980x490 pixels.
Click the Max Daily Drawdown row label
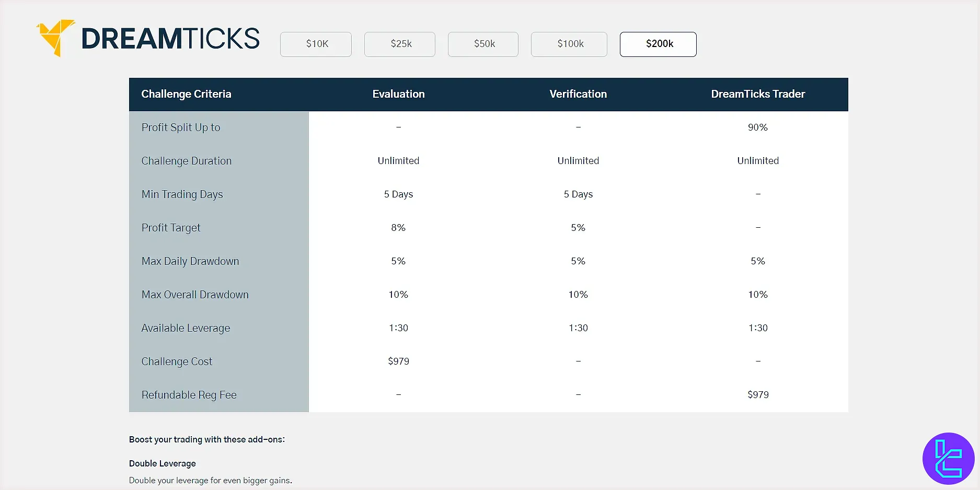click(x=190, y=261)
